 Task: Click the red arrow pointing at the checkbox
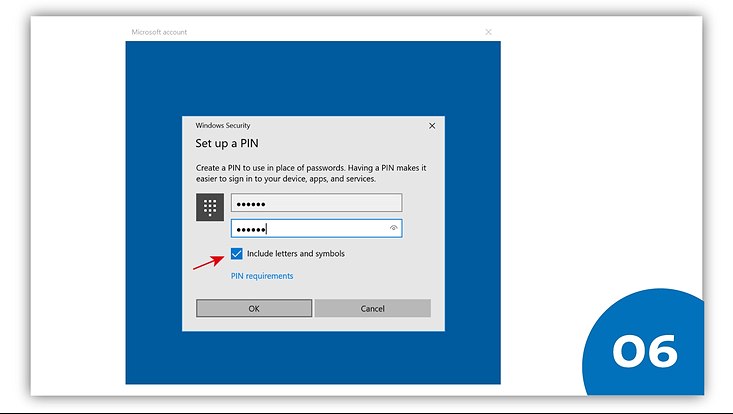tap(207, 262)
